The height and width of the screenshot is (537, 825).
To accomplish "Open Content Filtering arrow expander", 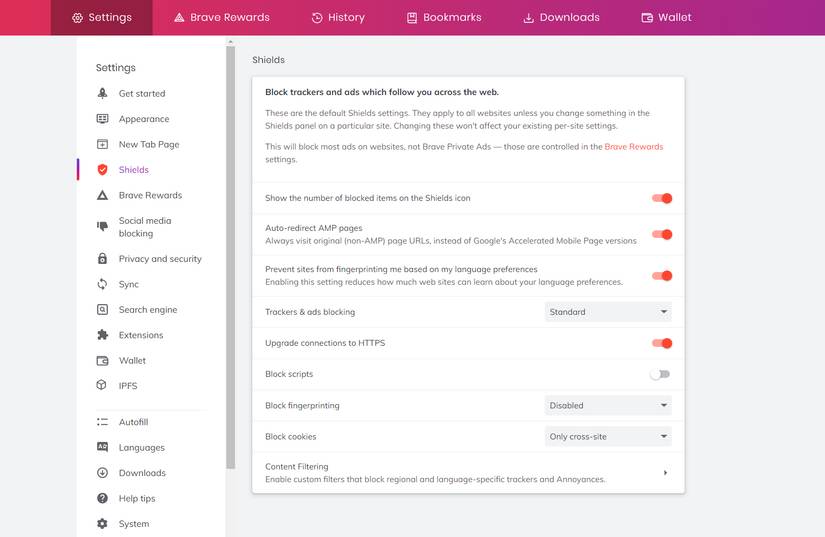I will 665,473.
